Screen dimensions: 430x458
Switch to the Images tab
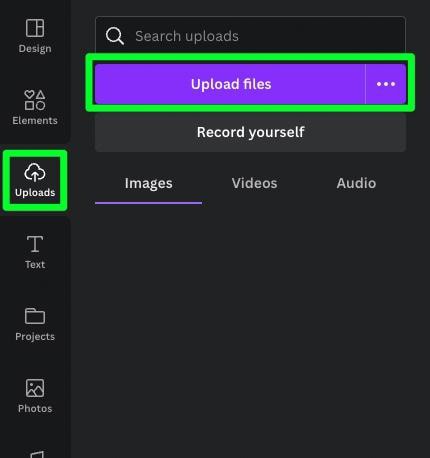(148, 184)
